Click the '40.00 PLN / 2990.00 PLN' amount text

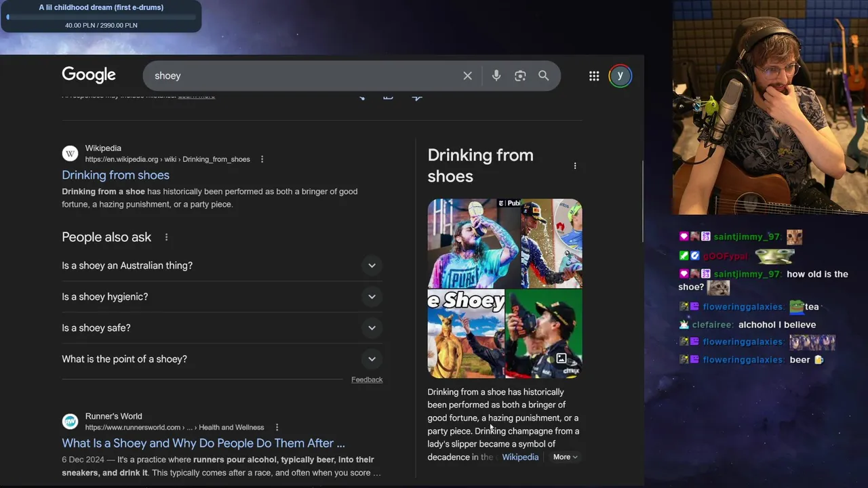[101, 25]
